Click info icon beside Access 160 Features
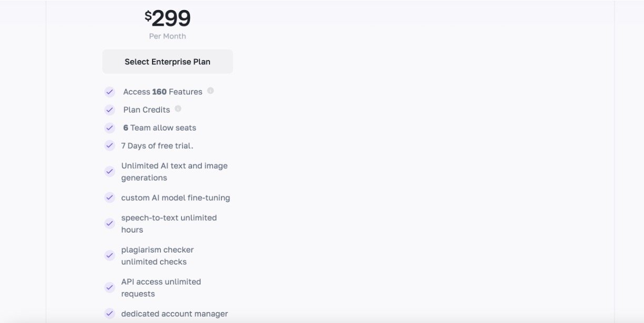The height and width of the screenshot is (323, 644). pyautogui.click(x=210, y=90)
